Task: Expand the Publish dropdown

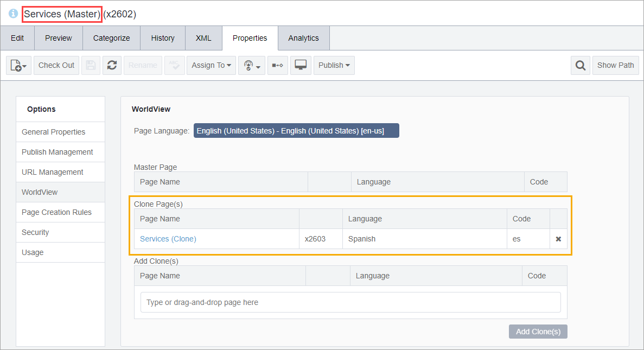Action: (334, 65)
